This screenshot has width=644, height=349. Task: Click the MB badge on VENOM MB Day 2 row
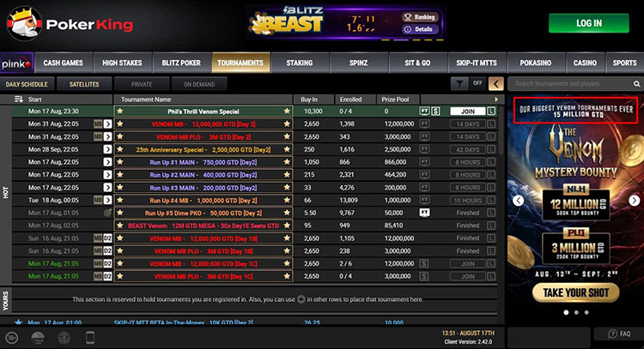coord(98,123)
